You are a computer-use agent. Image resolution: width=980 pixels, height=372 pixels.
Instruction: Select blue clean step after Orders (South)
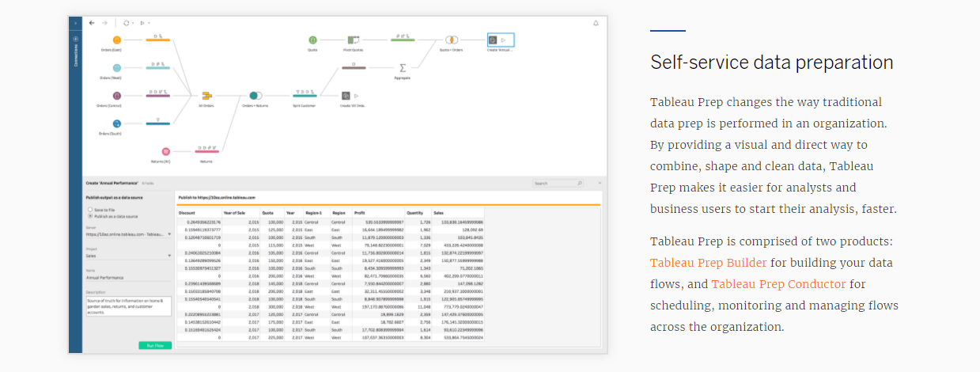click(157, 123)
